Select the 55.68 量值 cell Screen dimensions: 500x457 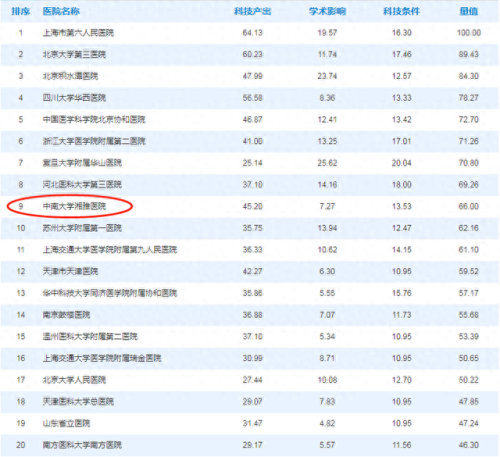tap(469, 315)
